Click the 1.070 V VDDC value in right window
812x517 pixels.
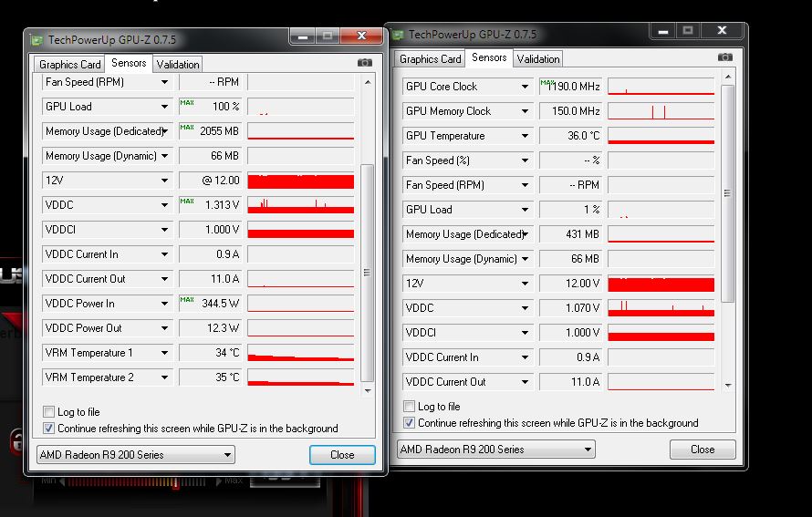click(x=570, y=308)
